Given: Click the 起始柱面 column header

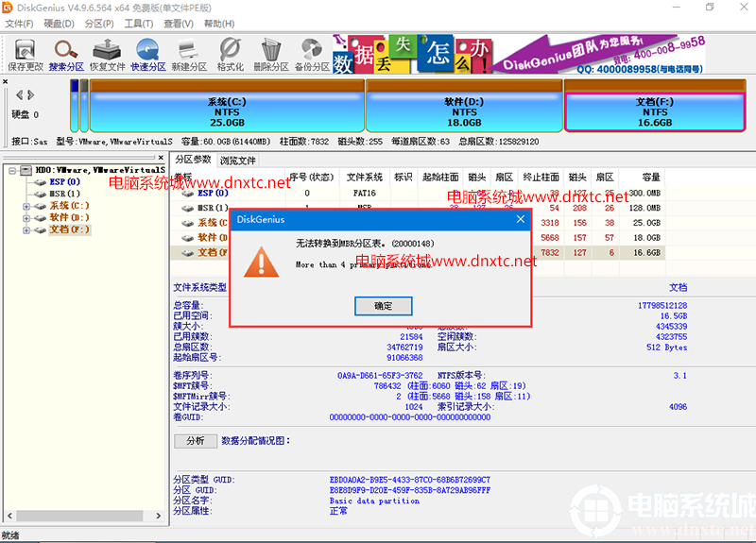Looking at the screenshot, I should pyautogui.click(x=440, y=178).
